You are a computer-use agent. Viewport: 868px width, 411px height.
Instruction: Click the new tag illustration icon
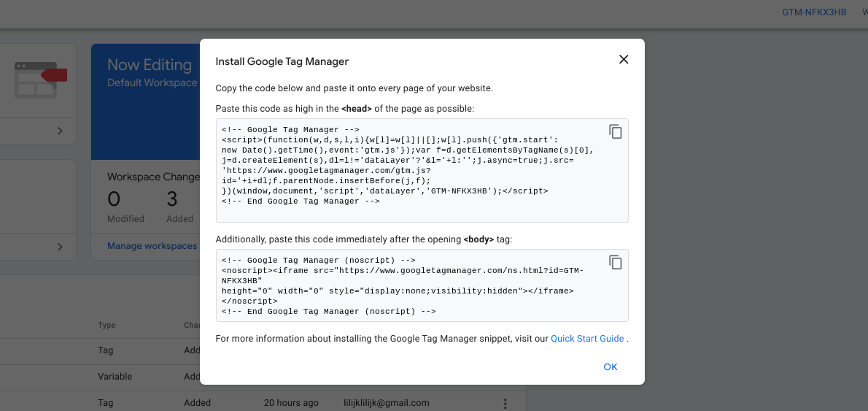40,80
